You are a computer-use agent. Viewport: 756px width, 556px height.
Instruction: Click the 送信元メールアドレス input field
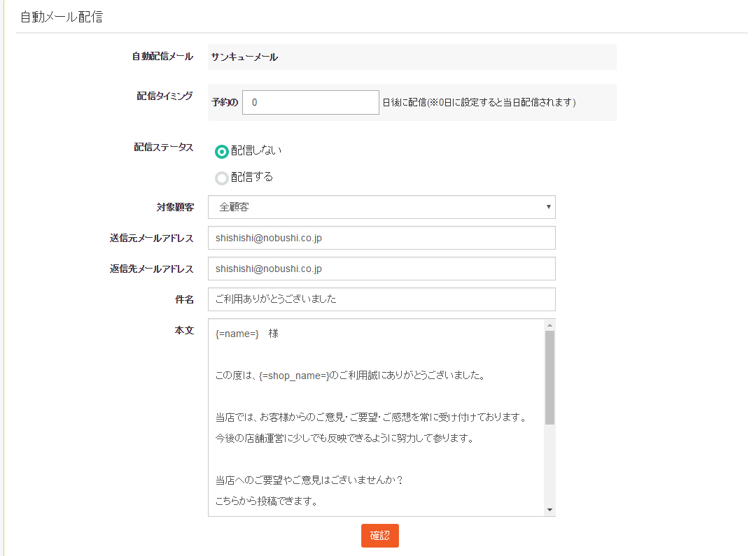click(381, 238)
